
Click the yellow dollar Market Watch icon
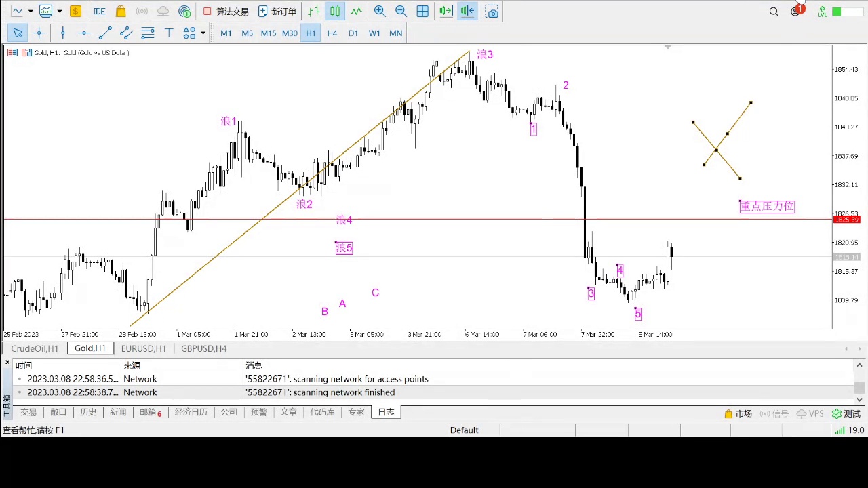coord(75,11)
